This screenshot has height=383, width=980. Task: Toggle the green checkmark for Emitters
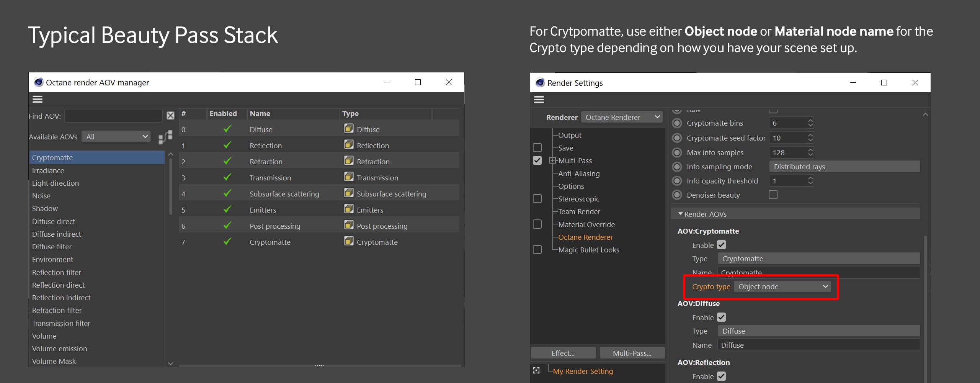pos(227,210)
